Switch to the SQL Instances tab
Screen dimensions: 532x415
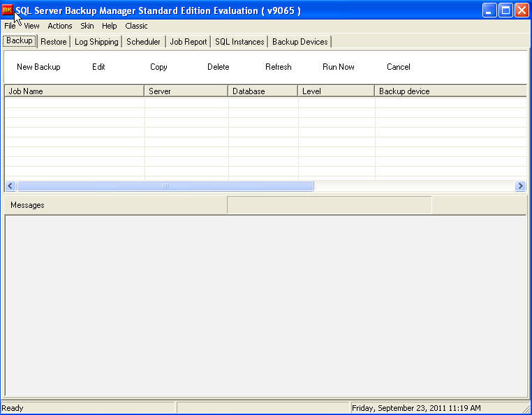(239, 42)
